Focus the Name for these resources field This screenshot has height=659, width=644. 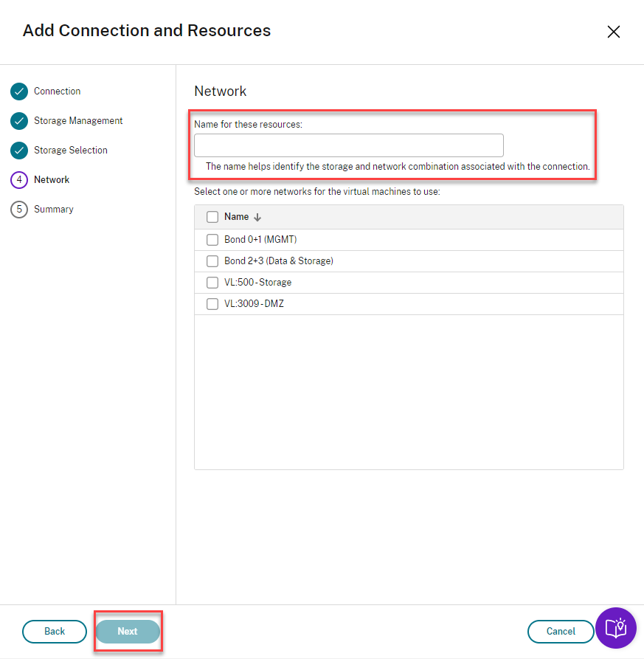pos(349,145)
